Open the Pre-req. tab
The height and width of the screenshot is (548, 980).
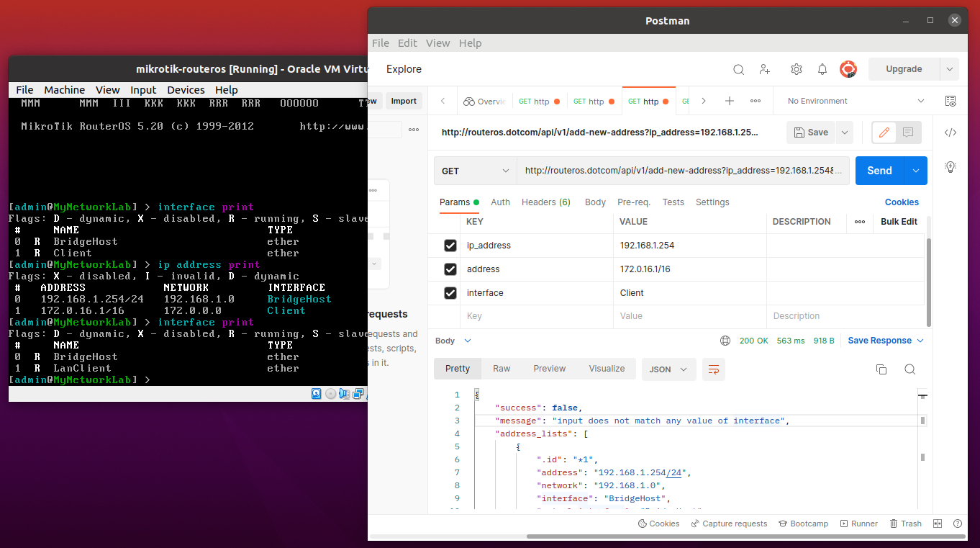point(634,202)
